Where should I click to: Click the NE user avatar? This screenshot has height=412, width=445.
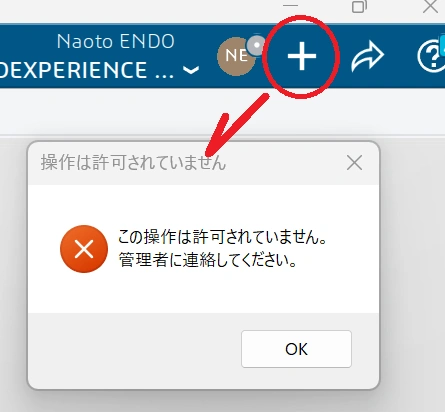(x=236, y=56)
